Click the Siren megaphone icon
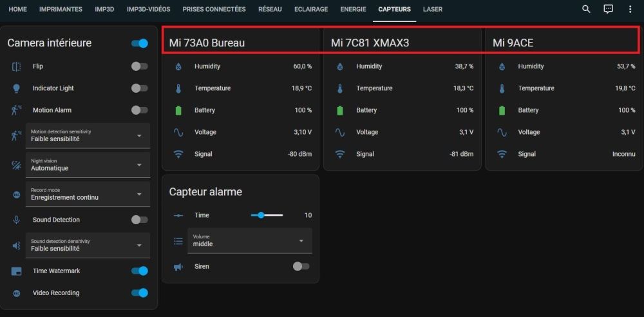The height and width of the screenshot is (317, 644). point(178,267)
